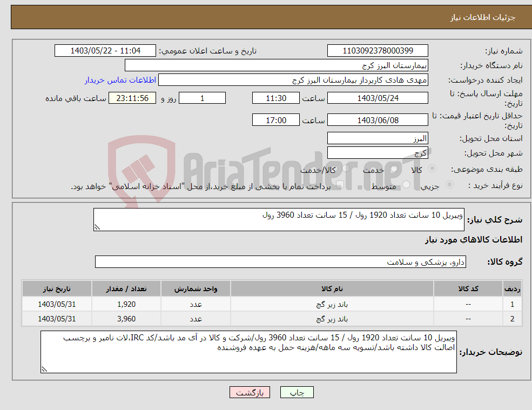Click the بازگشت back button
The image size is (532, 410).
click(250, 392)
